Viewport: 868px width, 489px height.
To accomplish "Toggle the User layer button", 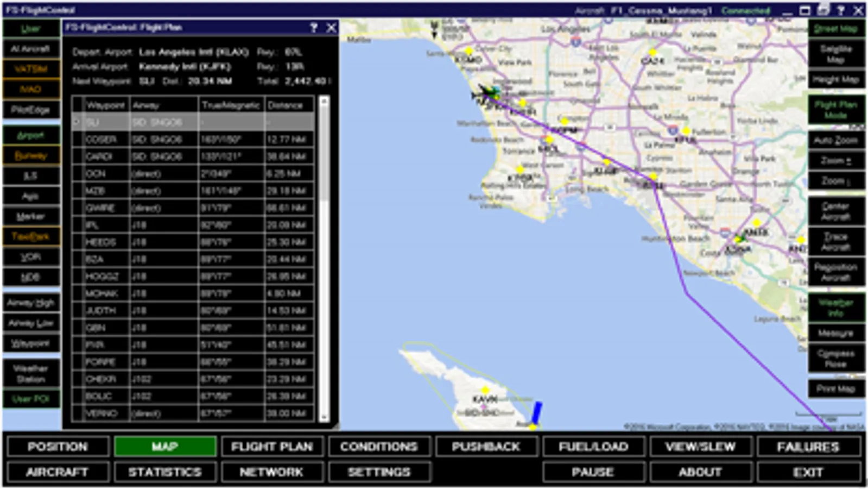I will [31, 29].
